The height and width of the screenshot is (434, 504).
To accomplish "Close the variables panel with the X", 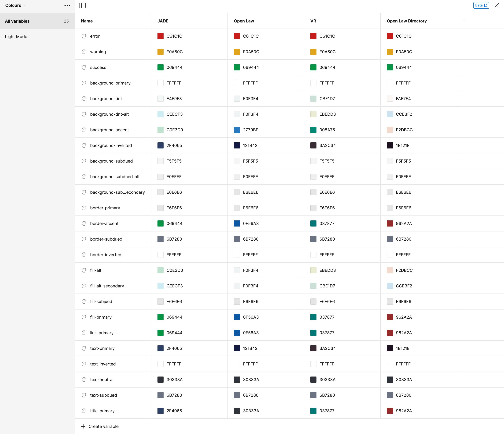I will pyautogui.click(x=496, y=5).
